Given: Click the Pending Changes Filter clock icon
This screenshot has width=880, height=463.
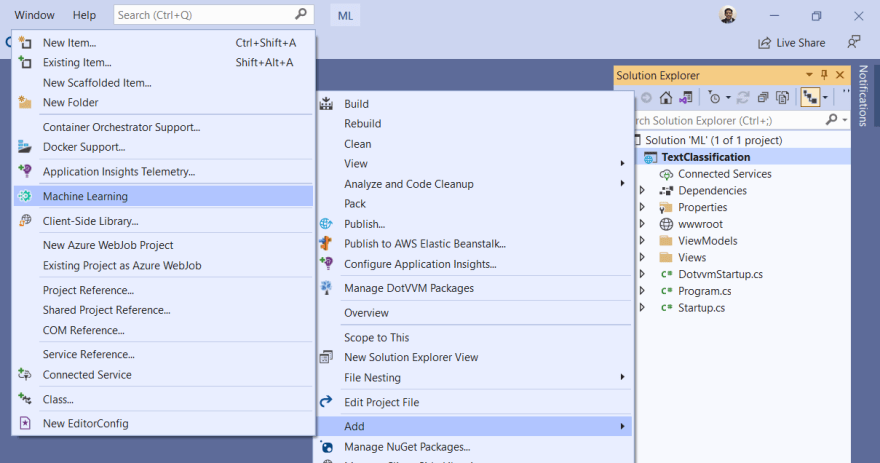Looking at the screenshot, I should pyautogui.click(x=714, y=98).
